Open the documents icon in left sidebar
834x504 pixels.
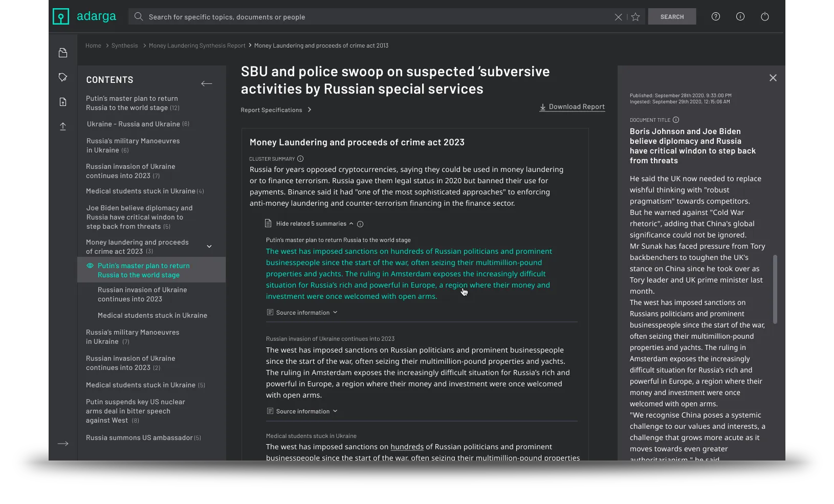coord(63,53)
